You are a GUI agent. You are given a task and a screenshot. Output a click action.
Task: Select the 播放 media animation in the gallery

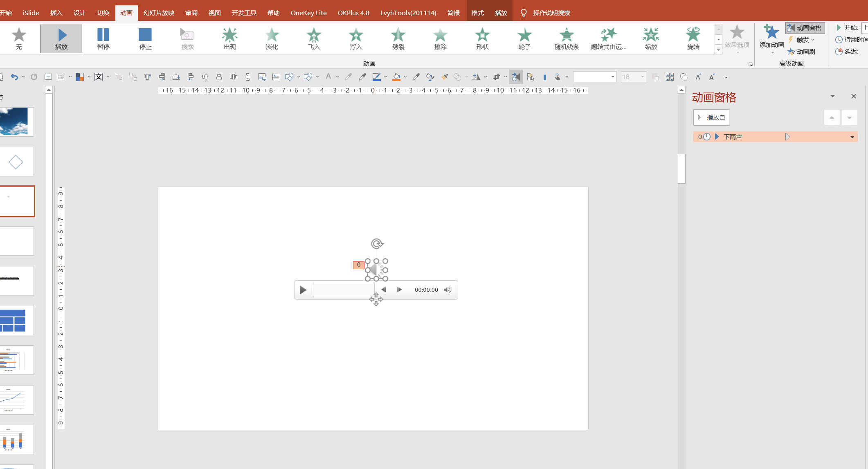(x=61, y=39)
